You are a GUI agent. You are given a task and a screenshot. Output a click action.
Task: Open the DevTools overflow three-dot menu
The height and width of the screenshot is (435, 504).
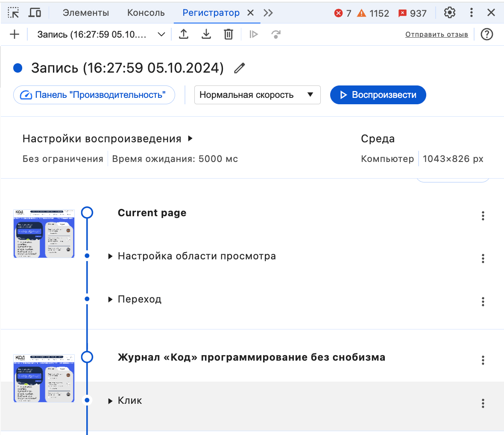point(471,13)
